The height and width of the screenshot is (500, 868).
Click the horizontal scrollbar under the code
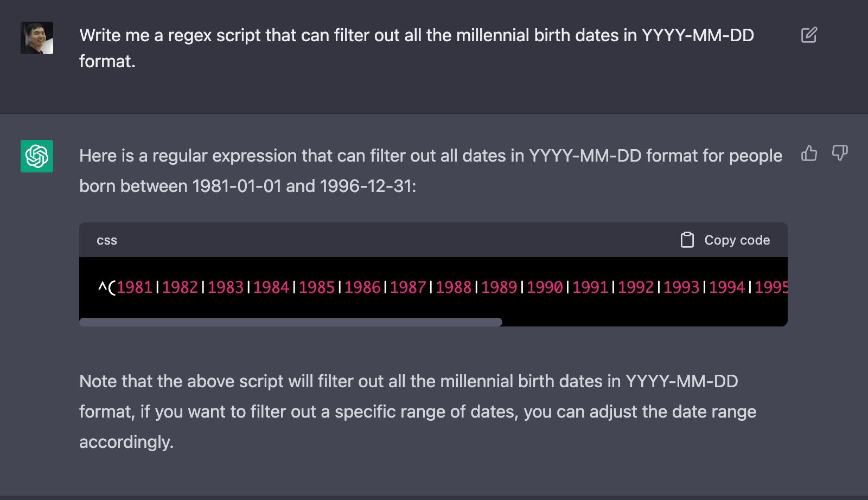coord(291,322)
